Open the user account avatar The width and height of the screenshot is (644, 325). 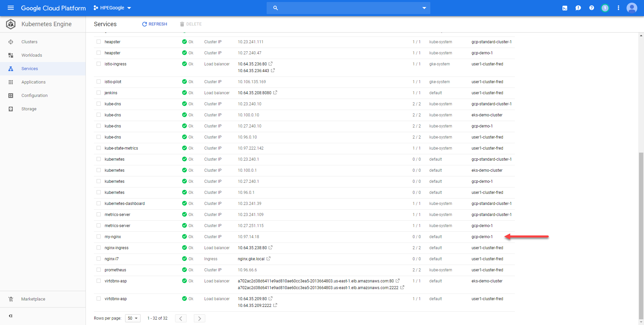point(632,8)
